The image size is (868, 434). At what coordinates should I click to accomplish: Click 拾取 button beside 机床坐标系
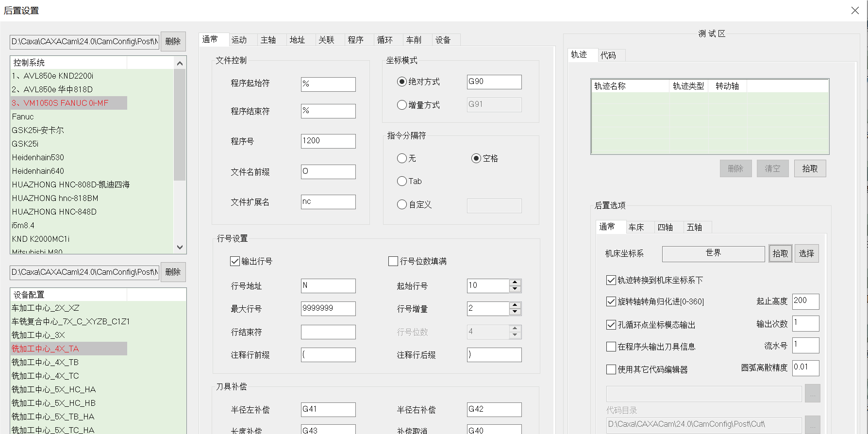tap(781, 253)
